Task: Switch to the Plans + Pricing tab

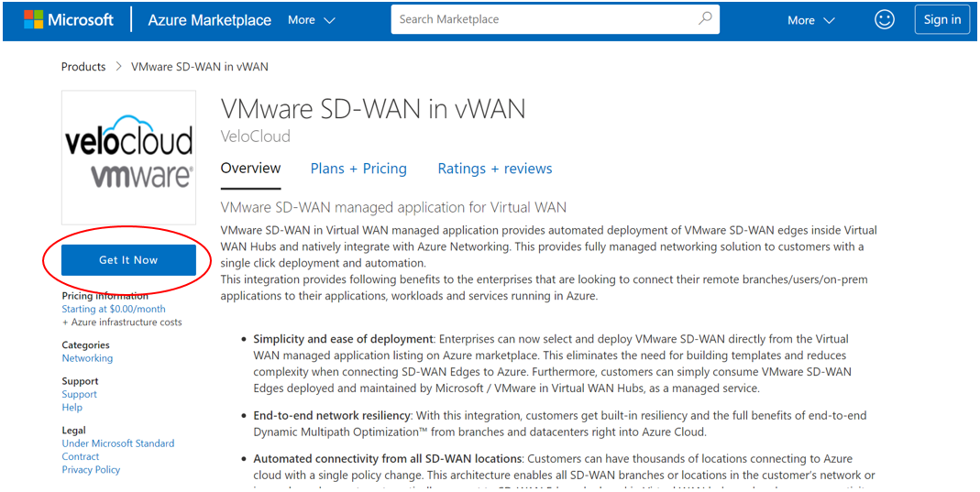Action: [358, 169]
